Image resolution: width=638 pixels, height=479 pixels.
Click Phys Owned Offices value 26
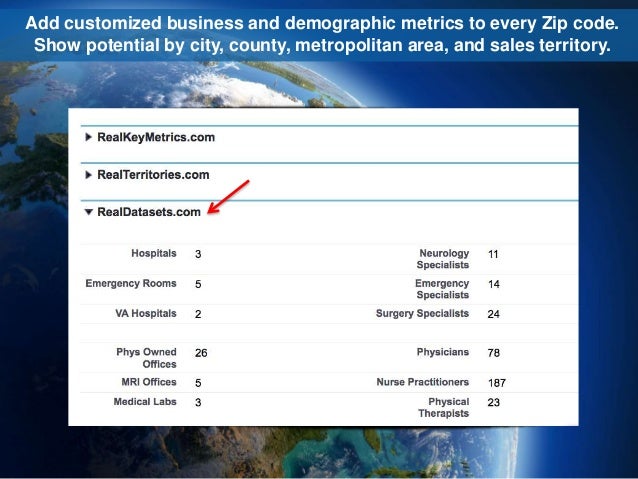click(x=201, y=353)
